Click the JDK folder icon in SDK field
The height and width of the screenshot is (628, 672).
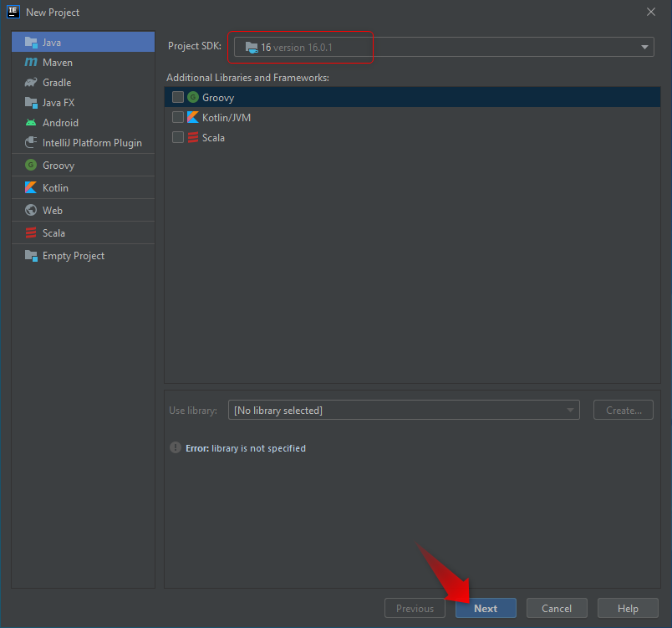click(252, 47)
